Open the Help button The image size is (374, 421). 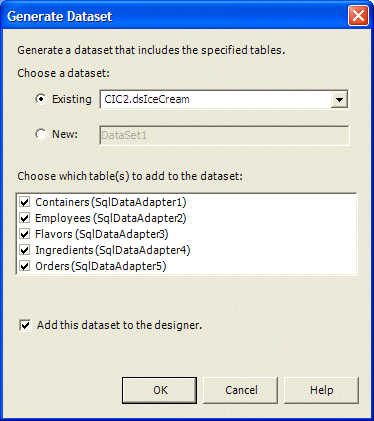click(321, 390)
